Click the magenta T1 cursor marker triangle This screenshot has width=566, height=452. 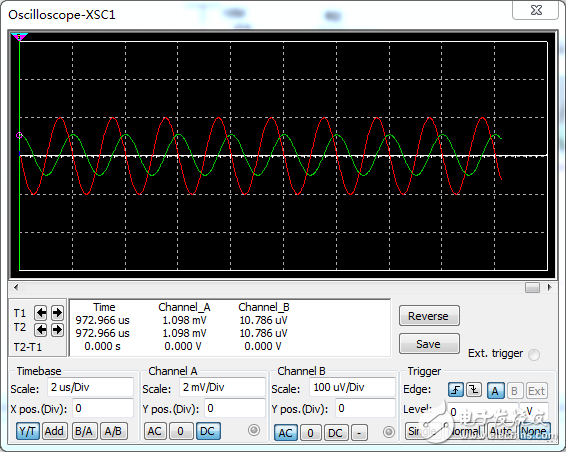[x=19, y=36]
